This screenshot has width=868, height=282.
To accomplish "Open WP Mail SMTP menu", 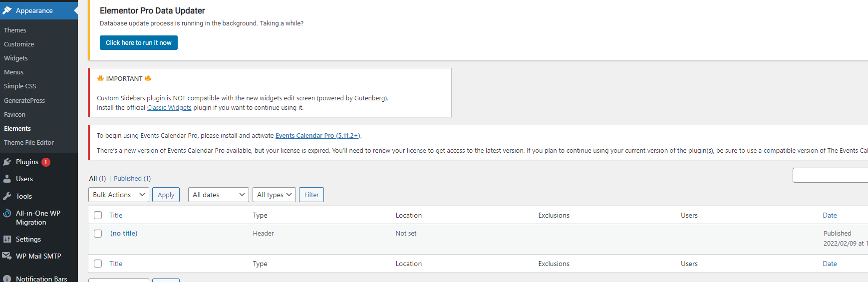I will coord(38,256).
